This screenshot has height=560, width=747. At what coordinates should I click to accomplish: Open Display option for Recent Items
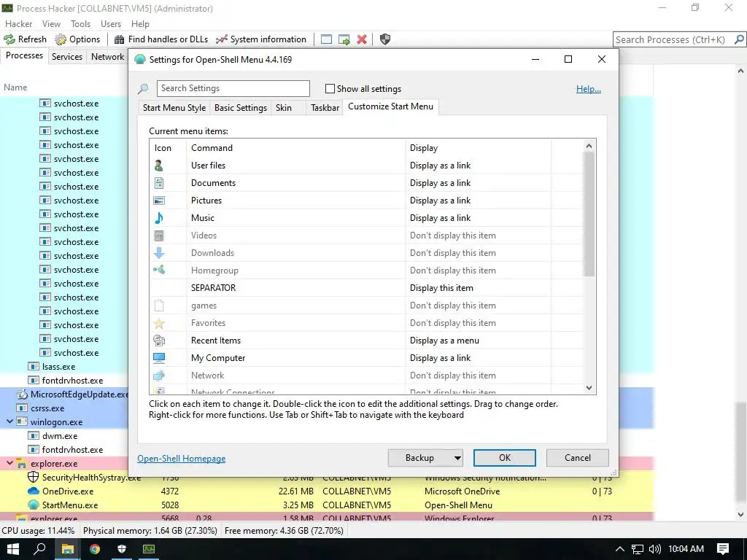(444, 341)
